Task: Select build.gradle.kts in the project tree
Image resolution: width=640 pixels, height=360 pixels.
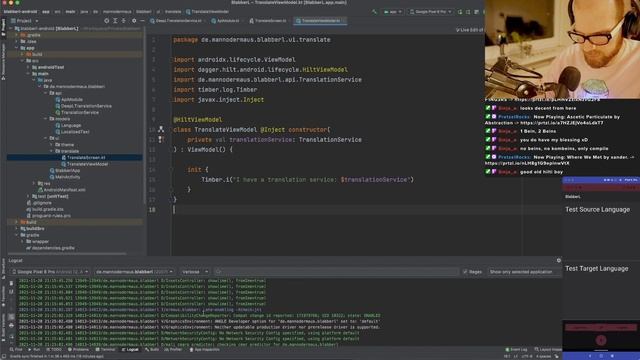Action: point(44,209)
